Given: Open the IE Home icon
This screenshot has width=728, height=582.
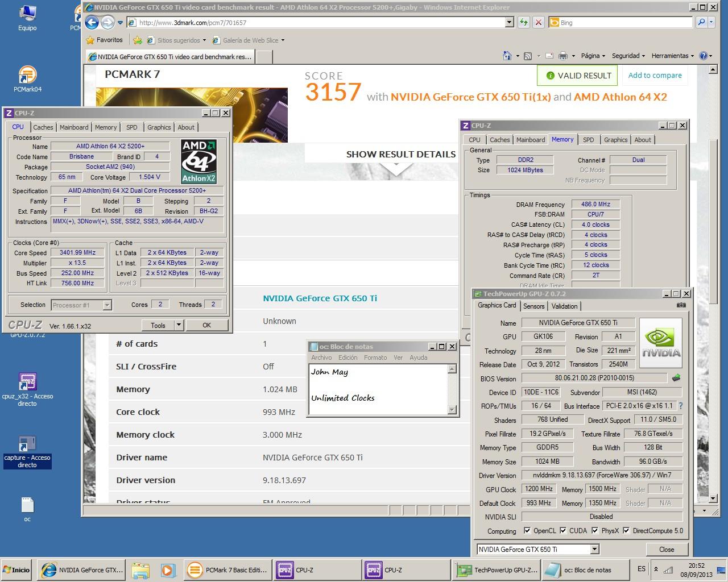Looking at the screenshot, I should point(507,56).
